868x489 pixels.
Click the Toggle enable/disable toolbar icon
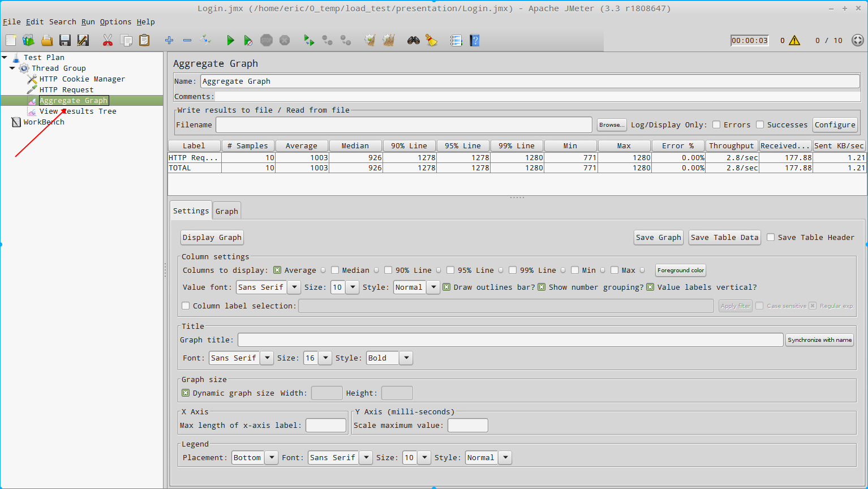[206, 40]
